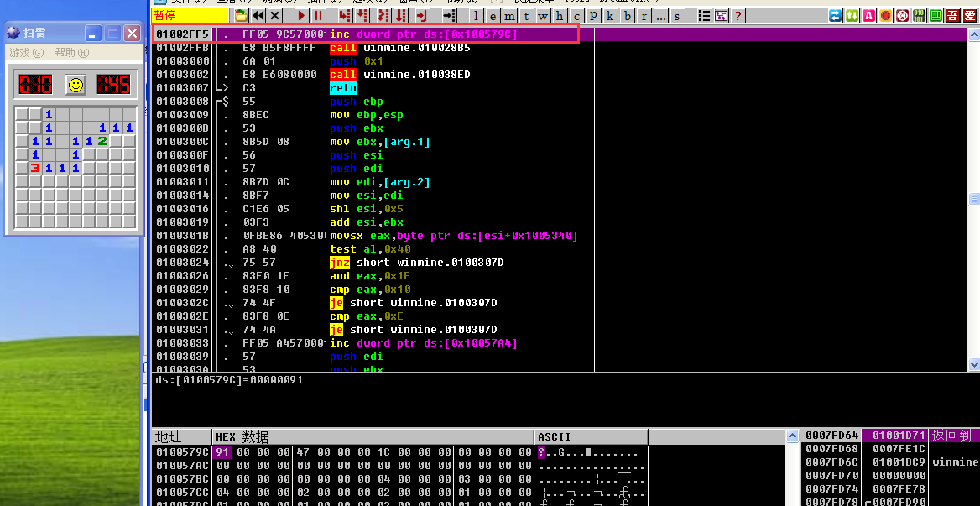Screen dimensions: 980x506
Task: Click the disassembly pane scroll-down arrow
Action: [x=974, y=363]
